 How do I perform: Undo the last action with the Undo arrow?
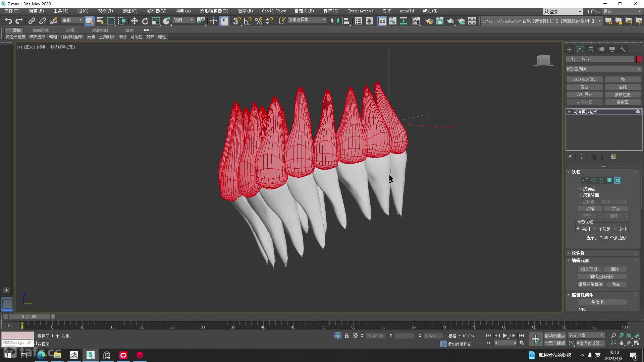point(8,21)
